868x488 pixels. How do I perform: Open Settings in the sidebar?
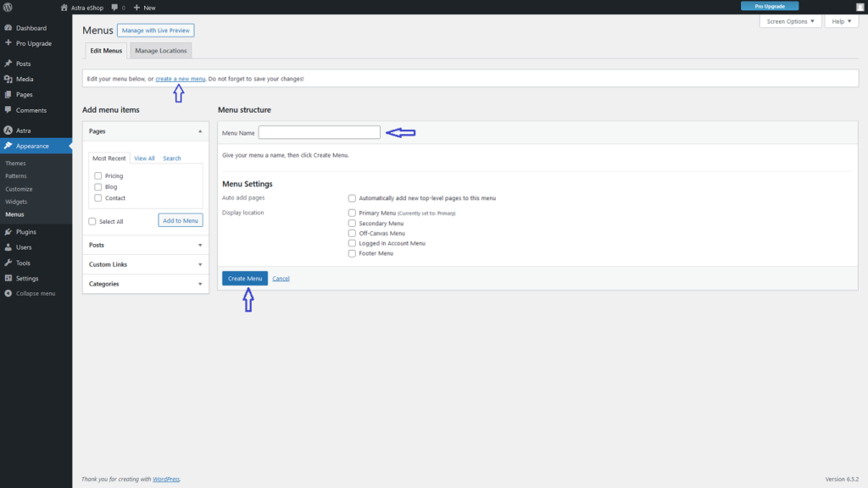pos(26,278)
